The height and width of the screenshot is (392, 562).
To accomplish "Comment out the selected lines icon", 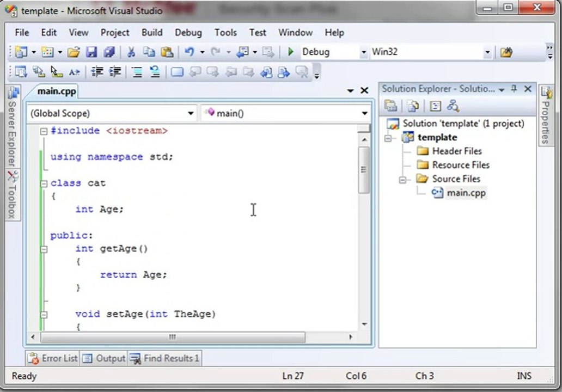I will pyautogui.click(x=137, y=72).
